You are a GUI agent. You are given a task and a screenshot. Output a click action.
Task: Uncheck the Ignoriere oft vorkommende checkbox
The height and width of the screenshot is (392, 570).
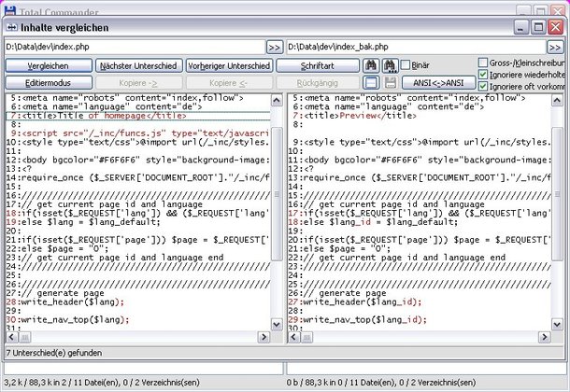click(483, 86)
